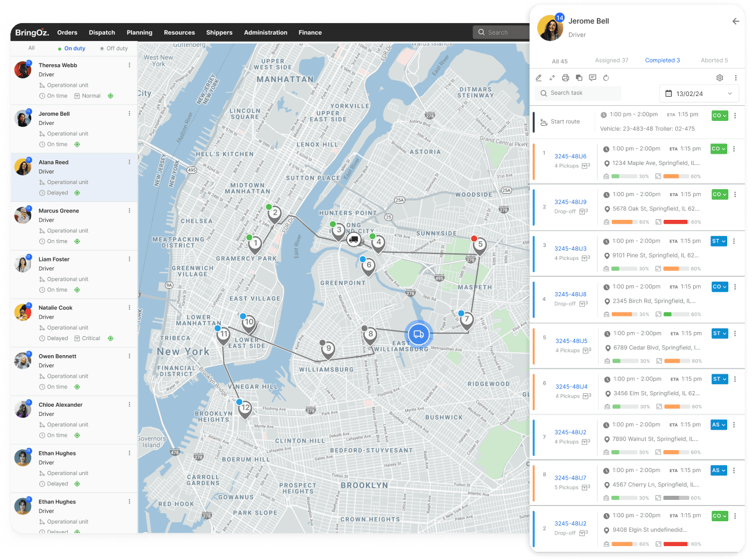Show the All drivers filter
Image resolution: width=755 pixels, height=560 pixels.
click(x=31, y=48)
